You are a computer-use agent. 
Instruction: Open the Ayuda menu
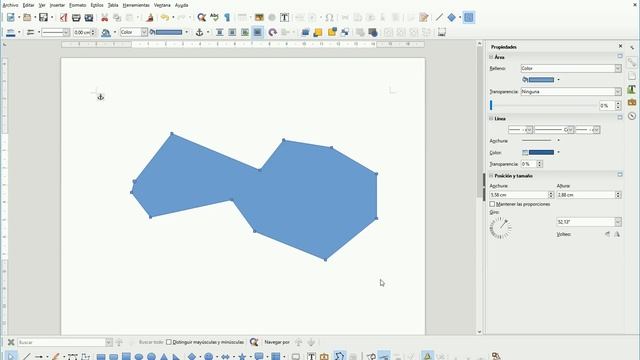coord(182,5)
